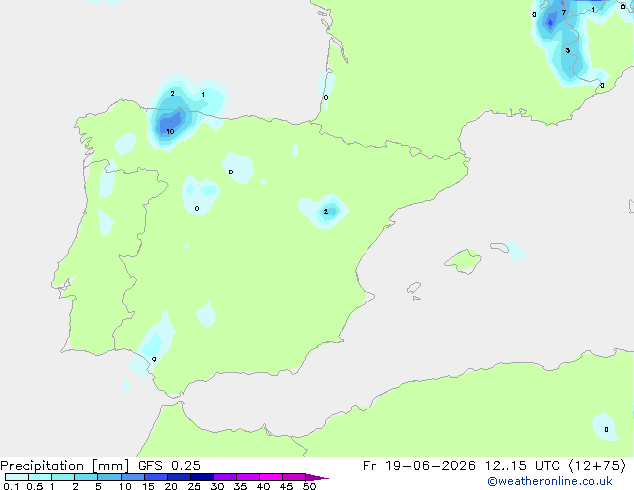Screen dimensions: 634x490
Task: Click Mallorca island on the map
Action: [x=464, y=261]
